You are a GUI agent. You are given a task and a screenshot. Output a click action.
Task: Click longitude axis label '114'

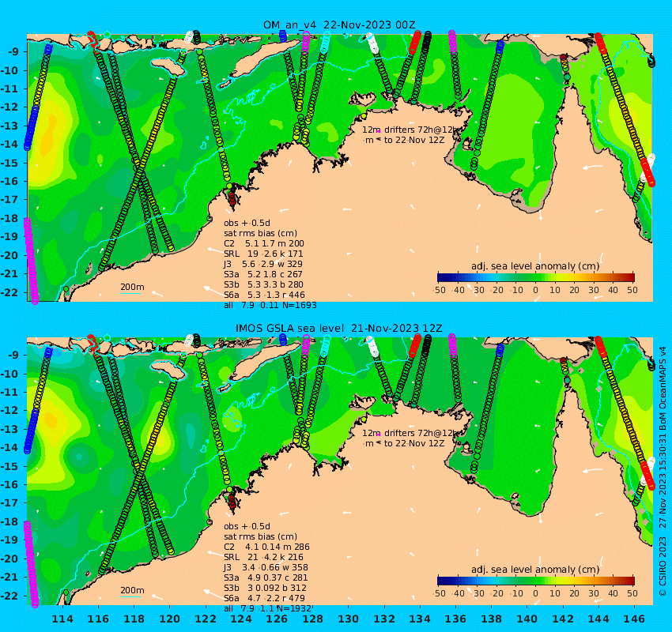click(x=62, y=619)
